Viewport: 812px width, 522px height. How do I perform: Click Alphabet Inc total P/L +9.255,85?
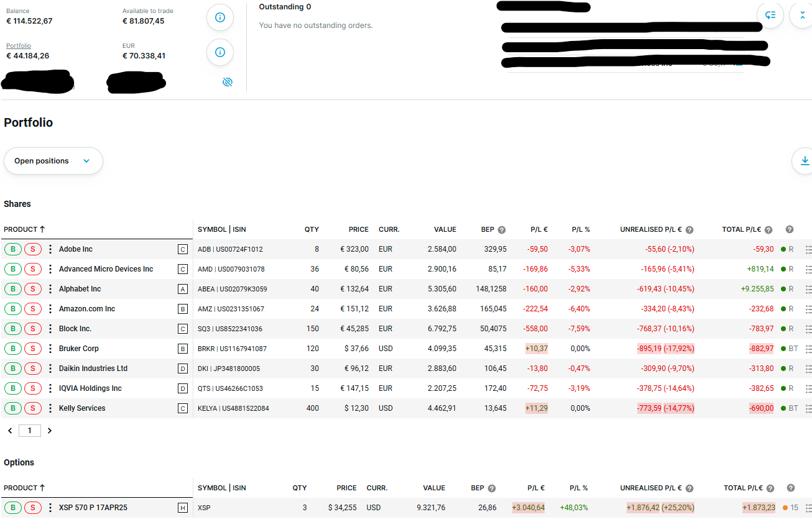pyautogui.click(x=757, y=289)
